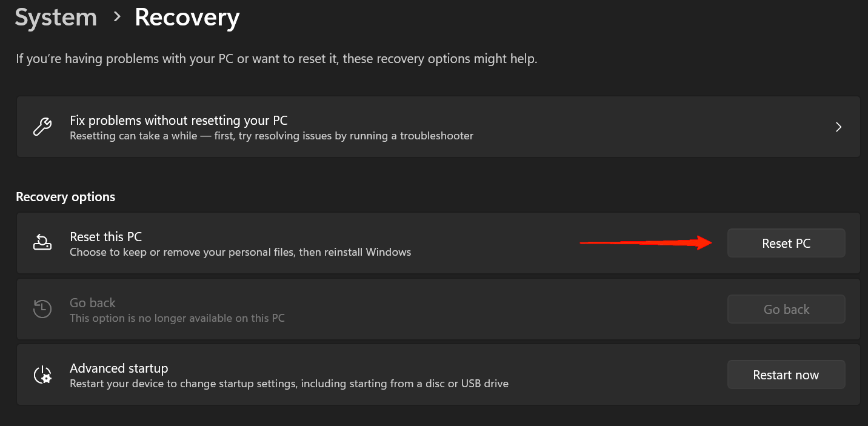Click the Recovery page title
This screenshot has height=426, width=868.
click(187, 18)
